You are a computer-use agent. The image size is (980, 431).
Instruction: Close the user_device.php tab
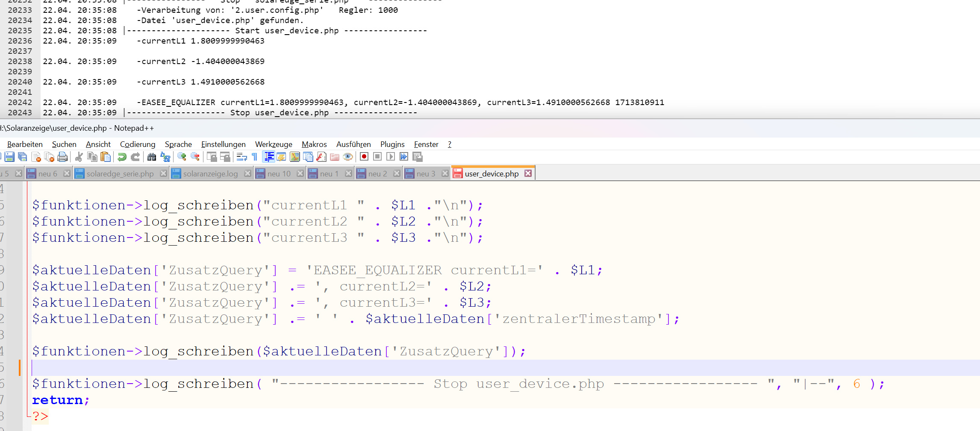coord(528,173)
